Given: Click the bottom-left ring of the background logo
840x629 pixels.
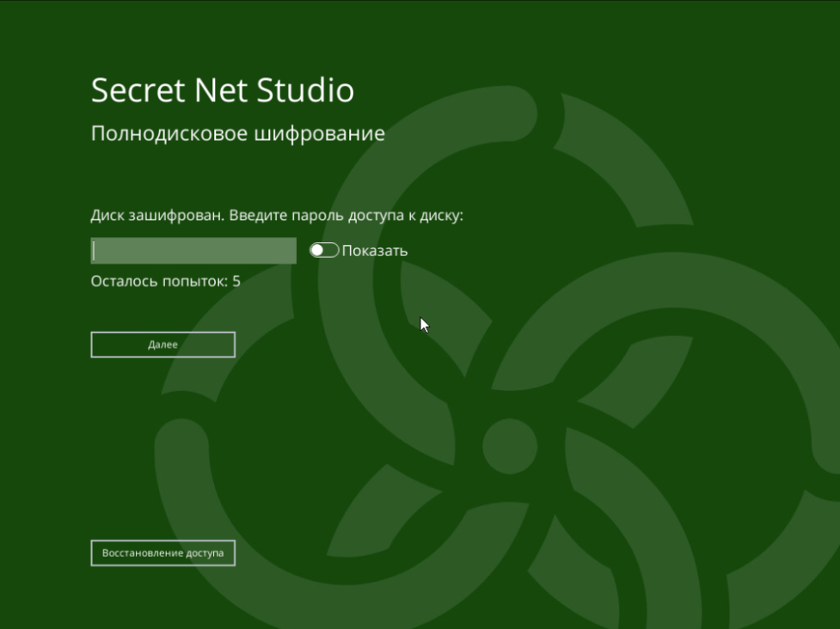Looking at the screenshot, I should [x=182, y=482].
